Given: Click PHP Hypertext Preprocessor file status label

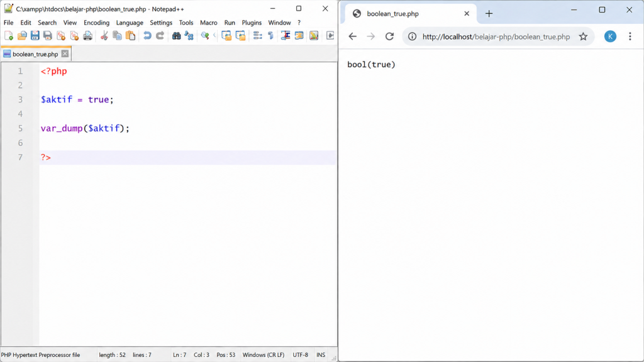Looking at the screenshot, I should click(x=41, y=355).
